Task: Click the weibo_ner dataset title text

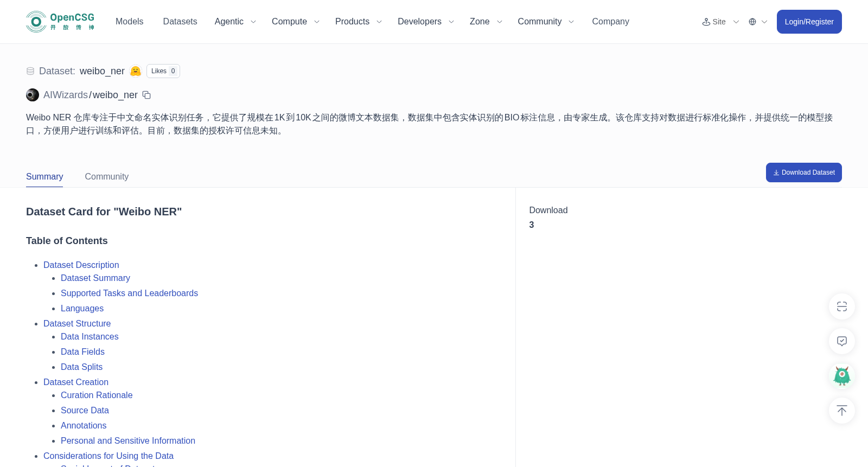Action: [102, 71]
